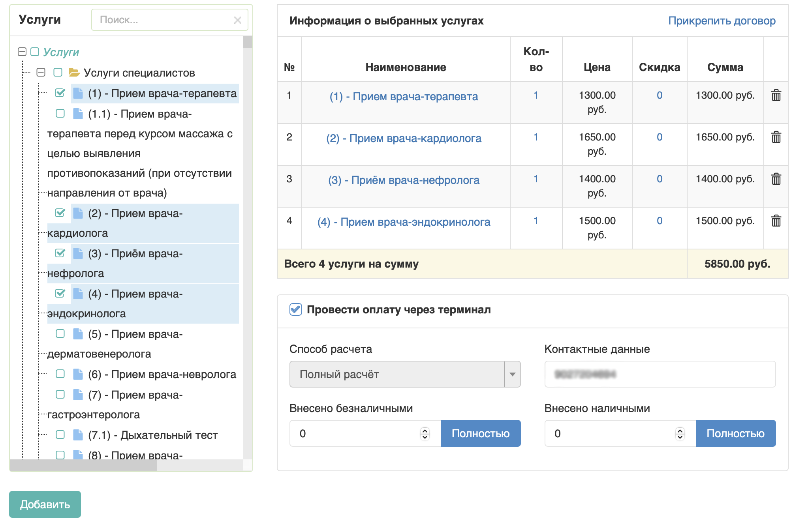This screenshot has width=793, height=532.
Task: Disable Провести оплату через терминал
Action: [x=295, y=310]
